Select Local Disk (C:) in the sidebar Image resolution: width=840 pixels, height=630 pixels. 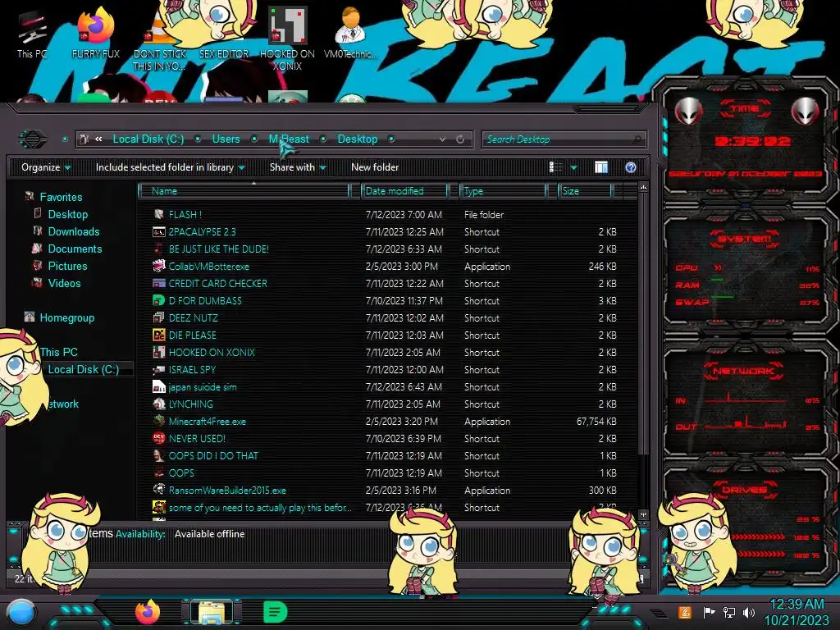click(83, 369)
